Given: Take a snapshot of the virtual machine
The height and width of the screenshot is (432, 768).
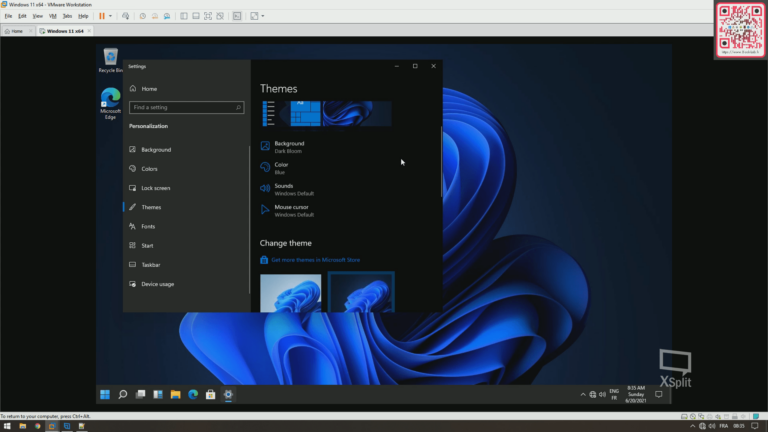Looking at the screenshot, I should click(143, 16).
